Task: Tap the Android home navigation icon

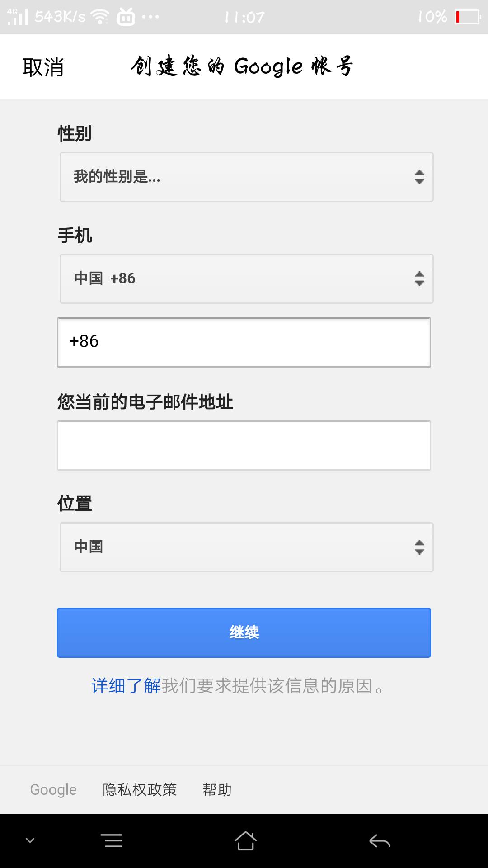Action: click(245, 841)
